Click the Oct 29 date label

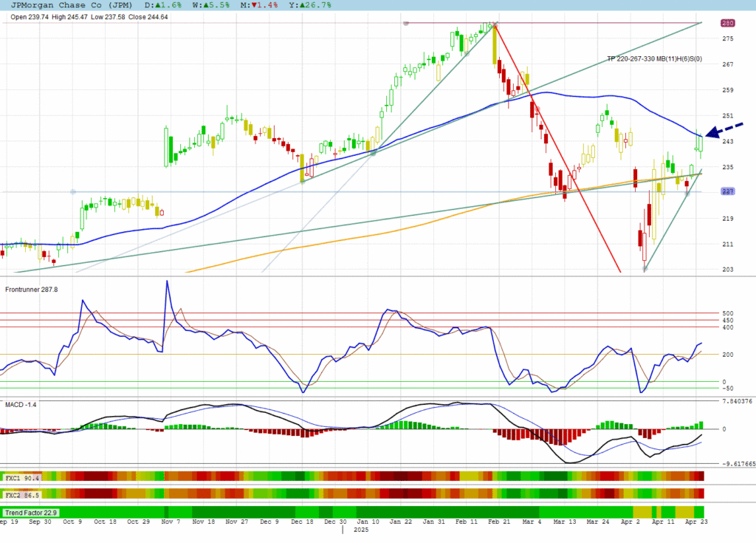click(x=138, y=522)
